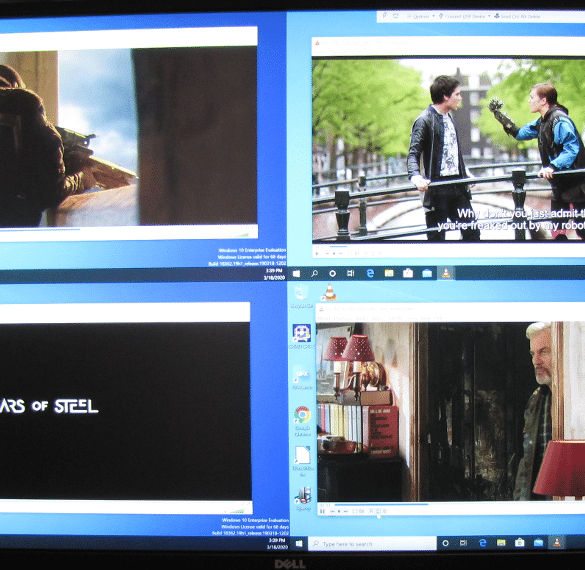Image resolution: width=585 pixels, height=570 pixels.
Task: Select the Google Chrome desktop shortcut
Action: click(302, 421)
